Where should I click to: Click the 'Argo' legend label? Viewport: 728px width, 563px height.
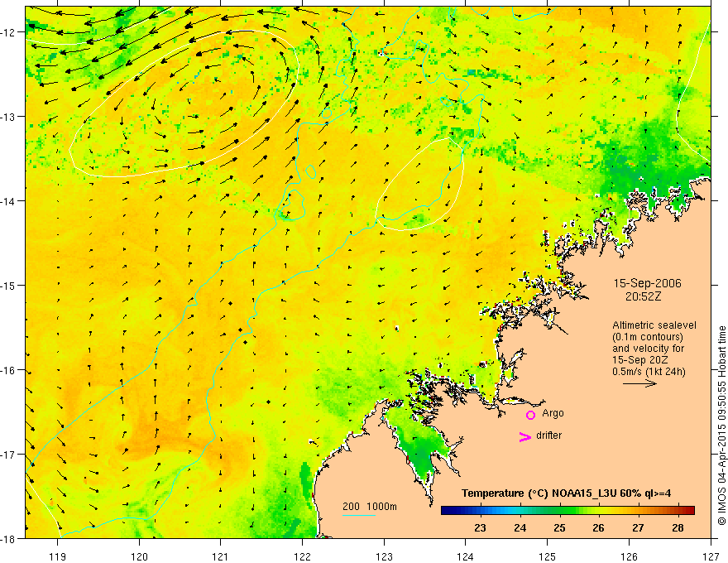(553, 413)
